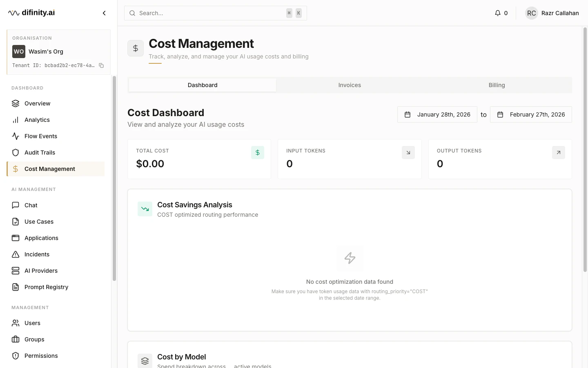Open the start date picker January 28th, 2026
Viewport: 588px width, 368px height.
click(x=437, y=114)
